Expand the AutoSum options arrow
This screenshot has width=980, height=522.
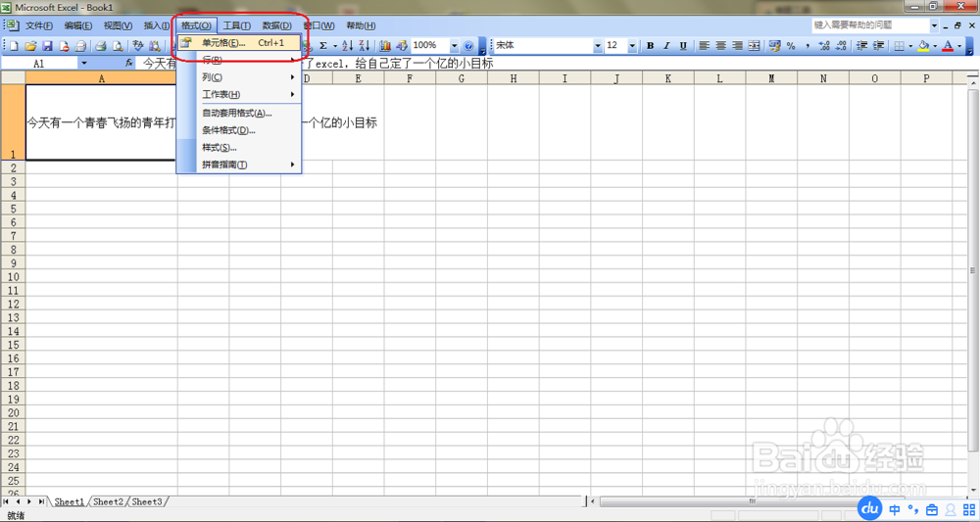[334, 46]
